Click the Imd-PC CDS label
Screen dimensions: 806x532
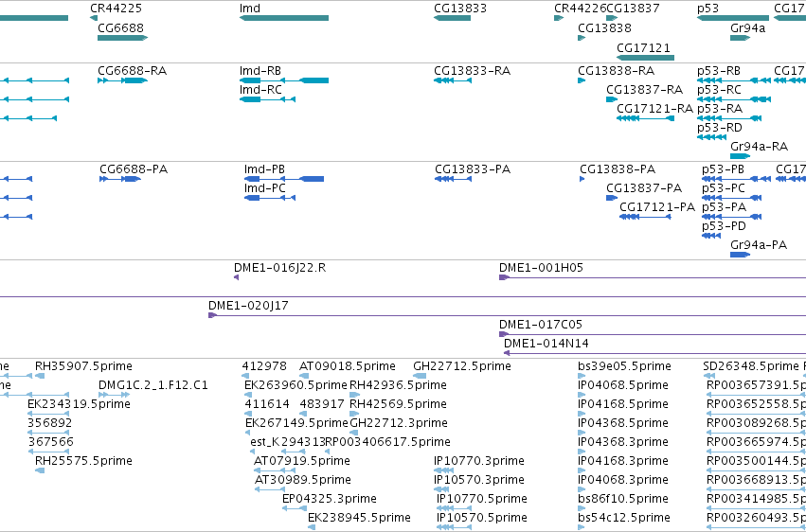point(265,188)
